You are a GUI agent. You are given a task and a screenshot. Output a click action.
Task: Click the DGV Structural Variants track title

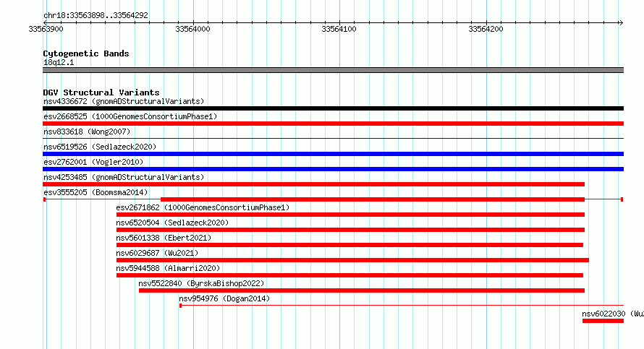point(101,92)
